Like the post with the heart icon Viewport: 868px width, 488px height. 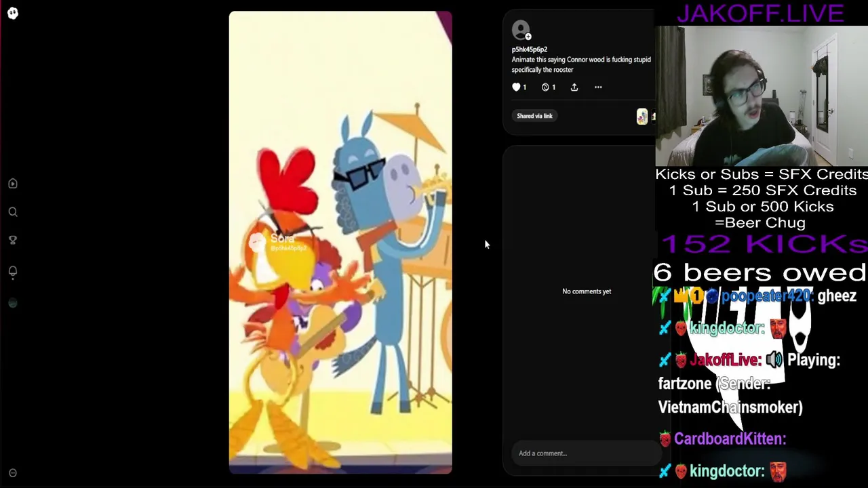click(516, 87)
